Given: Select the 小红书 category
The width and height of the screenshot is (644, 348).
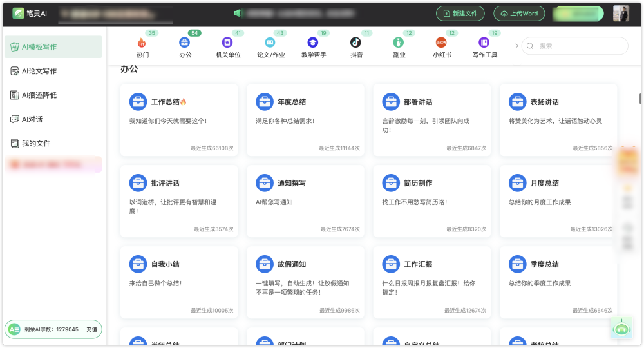Looking at the screenshot, I should click(x=442, y=47).
